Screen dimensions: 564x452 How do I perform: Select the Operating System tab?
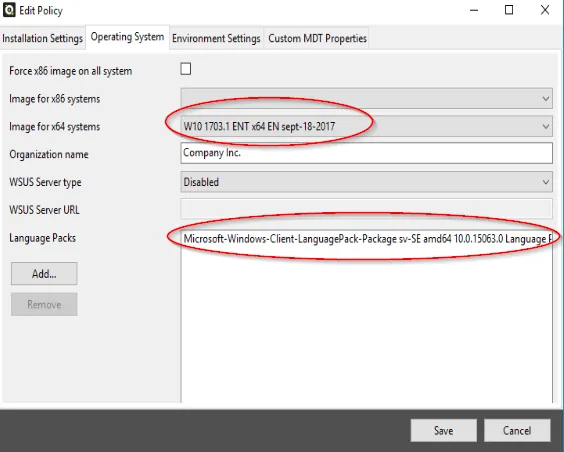click(x=127, y=37)
